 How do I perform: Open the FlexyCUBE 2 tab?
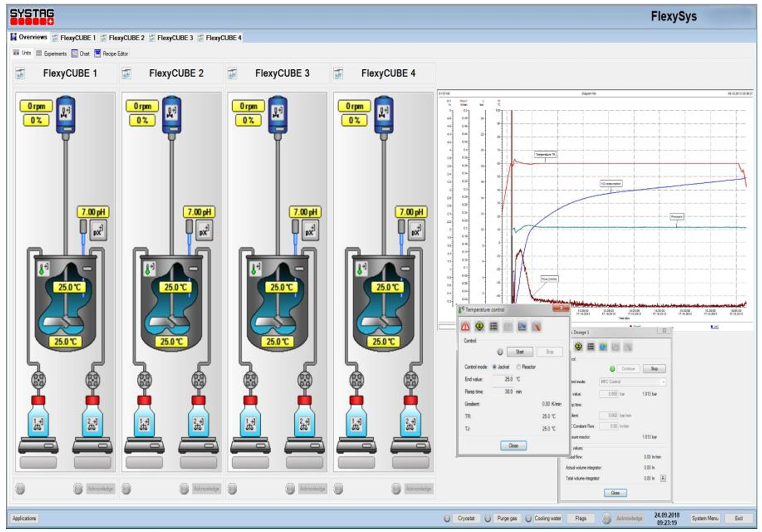(x=122, y=38)
